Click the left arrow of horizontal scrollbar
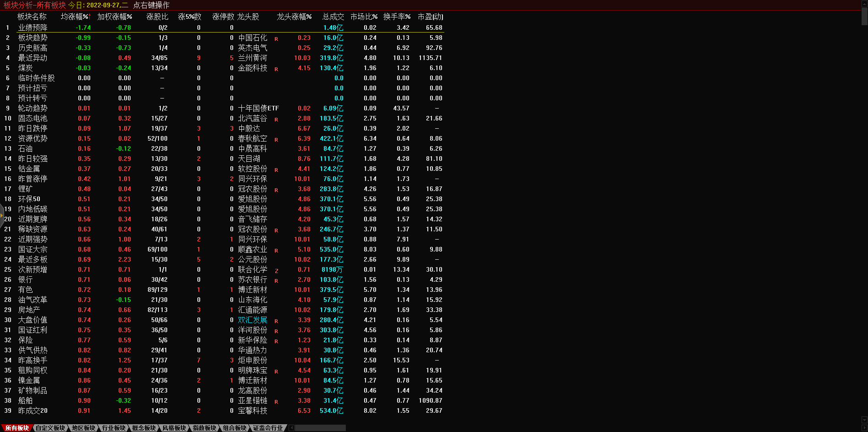Screen dimensions: 868x432 292,428
